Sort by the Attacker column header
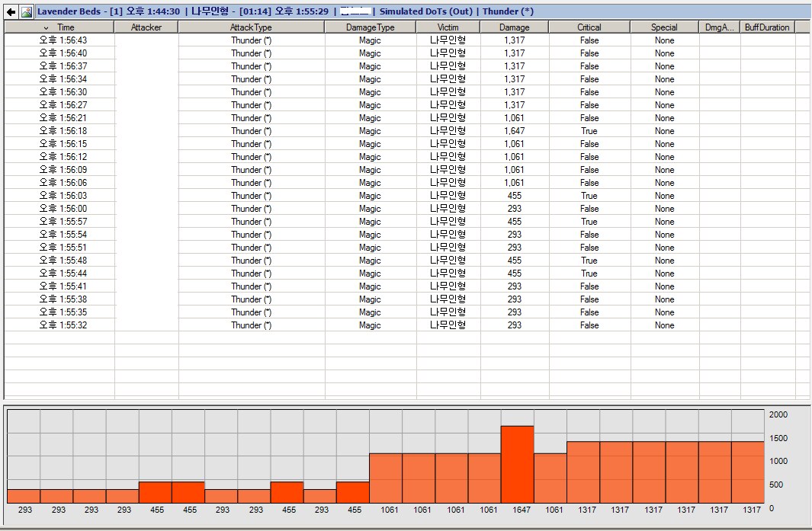The width and height of the screenshot is (812, 531). (x=146, y=27)
